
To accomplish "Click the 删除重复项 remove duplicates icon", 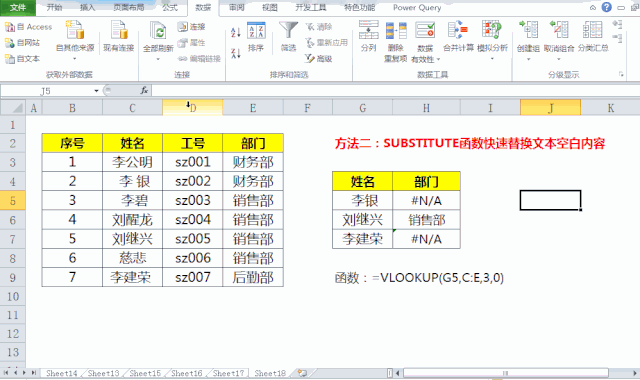I will 396,31.
